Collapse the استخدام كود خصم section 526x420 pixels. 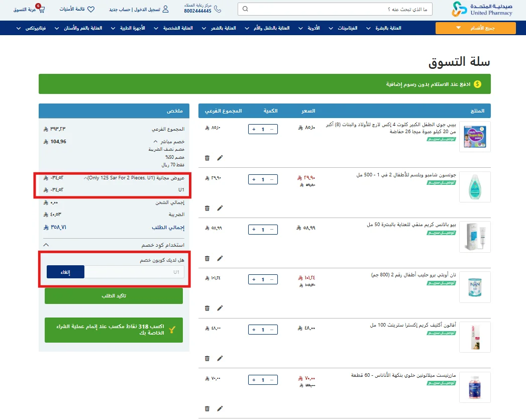[46, 245]
